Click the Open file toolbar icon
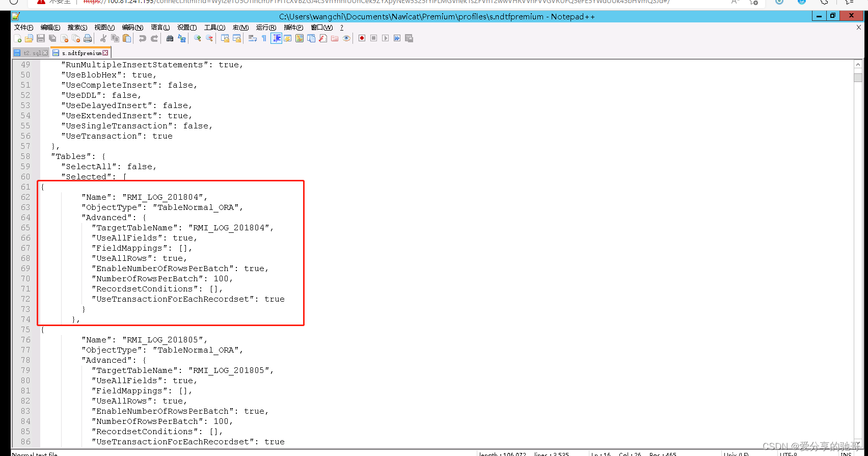868x456 pixels. click(29, 38)
